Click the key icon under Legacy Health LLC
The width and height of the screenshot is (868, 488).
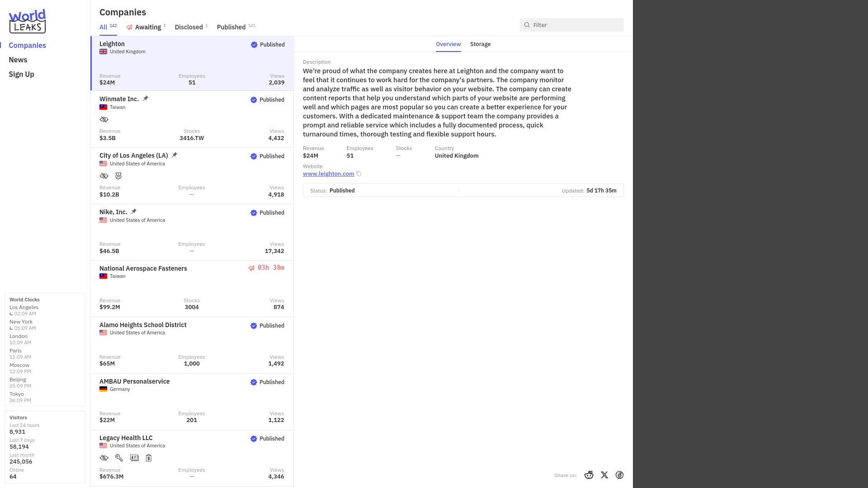[119, 458]
